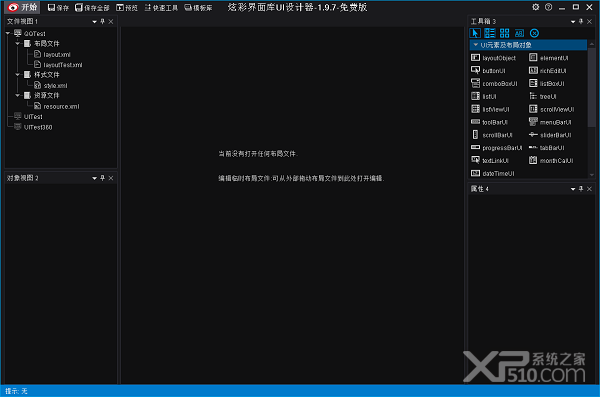This screenshot has width=600, height=397.
Task: Select the UITest360 project
Action: (33, 127)
